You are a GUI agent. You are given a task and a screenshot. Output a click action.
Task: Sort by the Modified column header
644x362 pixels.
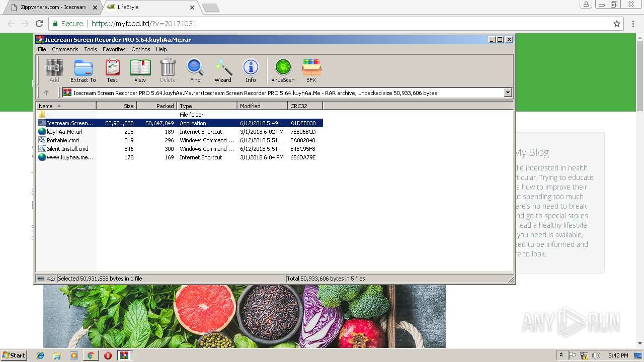262,106
